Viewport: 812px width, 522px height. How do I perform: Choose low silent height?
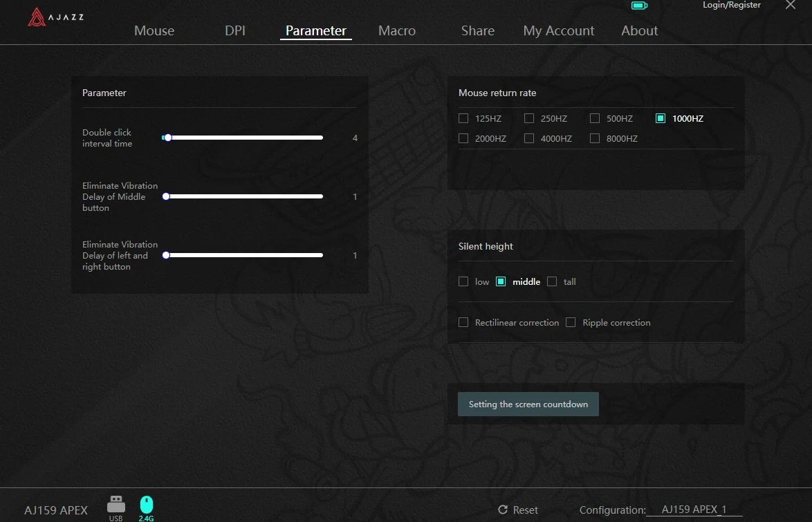[x=463, y=281]
